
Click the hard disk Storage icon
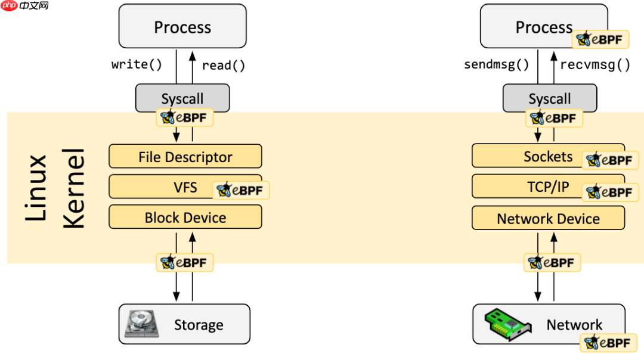[x=141, y=324]
